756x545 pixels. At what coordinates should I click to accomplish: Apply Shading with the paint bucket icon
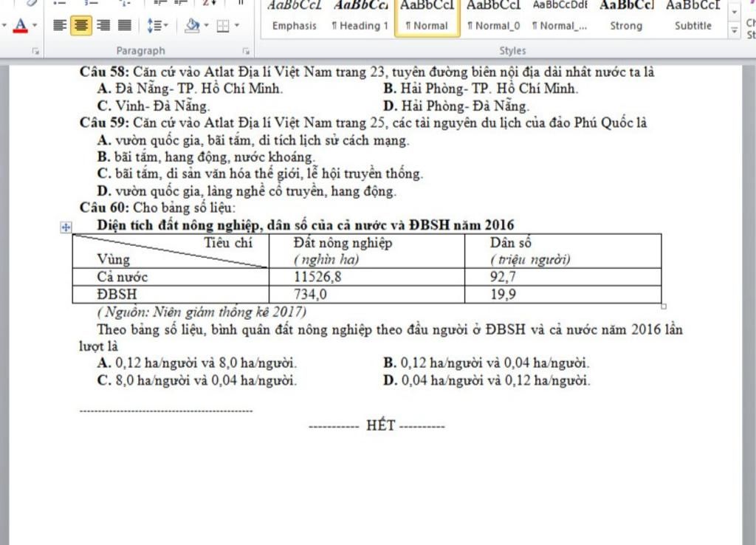193,25
